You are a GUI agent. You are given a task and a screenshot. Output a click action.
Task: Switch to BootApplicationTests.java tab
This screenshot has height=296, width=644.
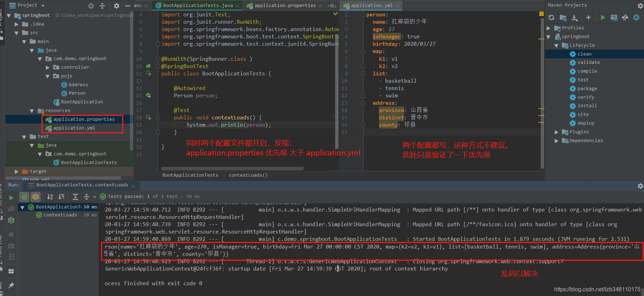pyautogui.click(x=198, y=6)
